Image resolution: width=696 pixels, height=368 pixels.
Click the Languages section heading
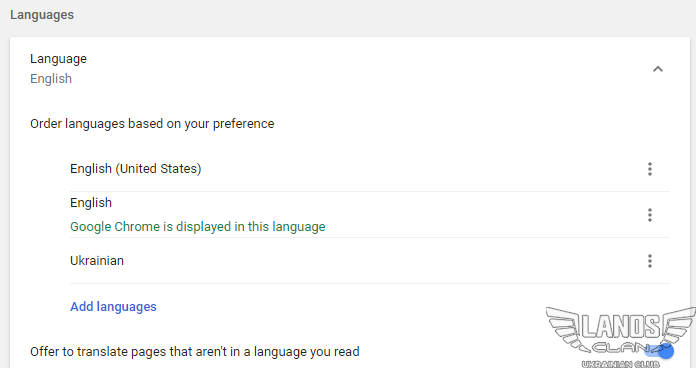(42, 15)
